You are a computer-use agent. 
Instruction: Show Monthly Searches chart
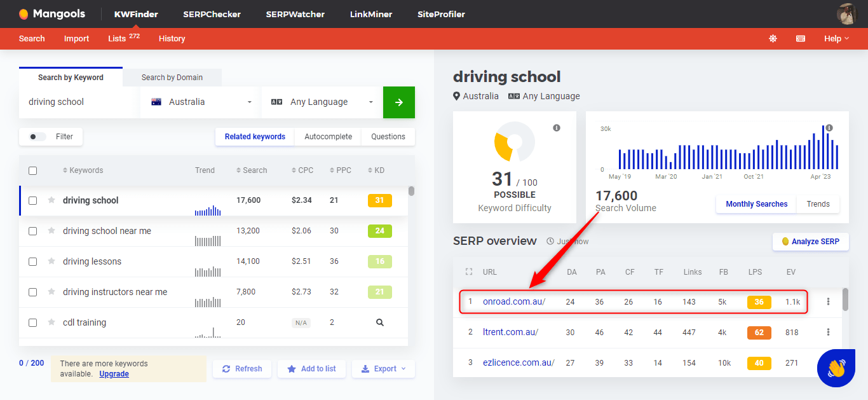[x=757, y=204]
